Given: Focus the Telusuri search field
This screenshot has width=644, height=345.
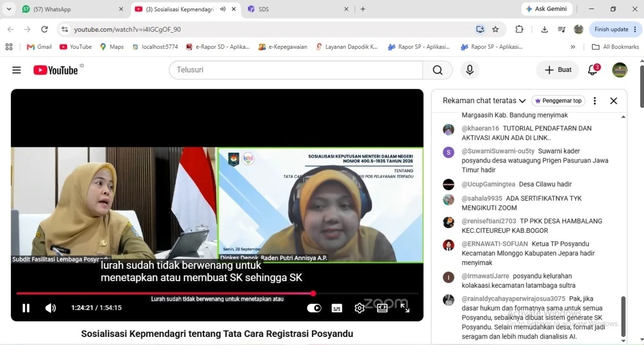Looking at the screenshot, I should 296,70.
